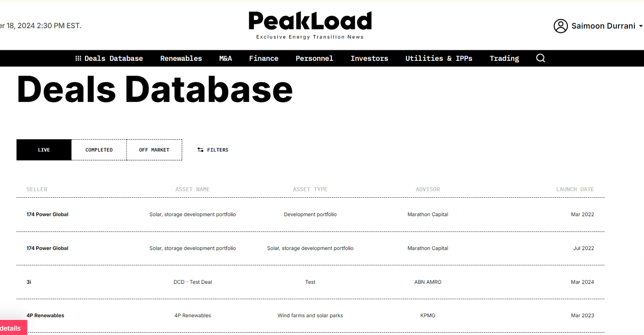Navigate to Personnel section
Screen dimensions: 644x335
click(314, 58)
